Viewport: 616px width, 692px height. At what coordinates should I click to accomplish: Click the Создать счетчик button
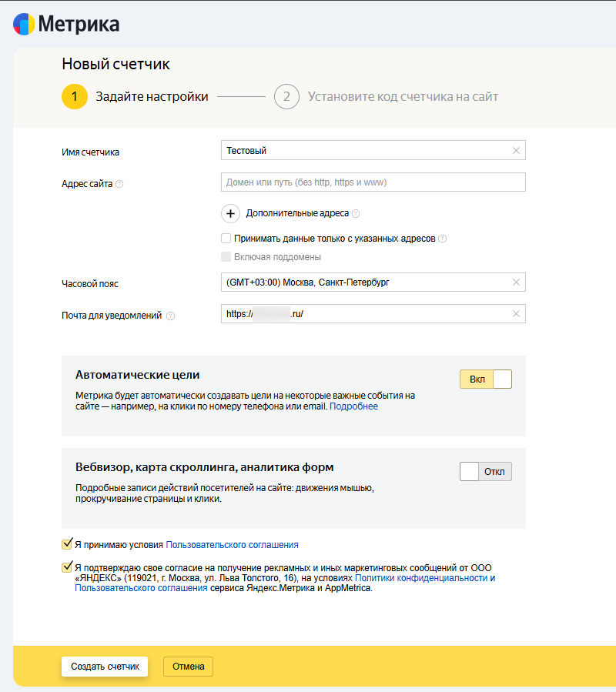(x=105, y=667)
